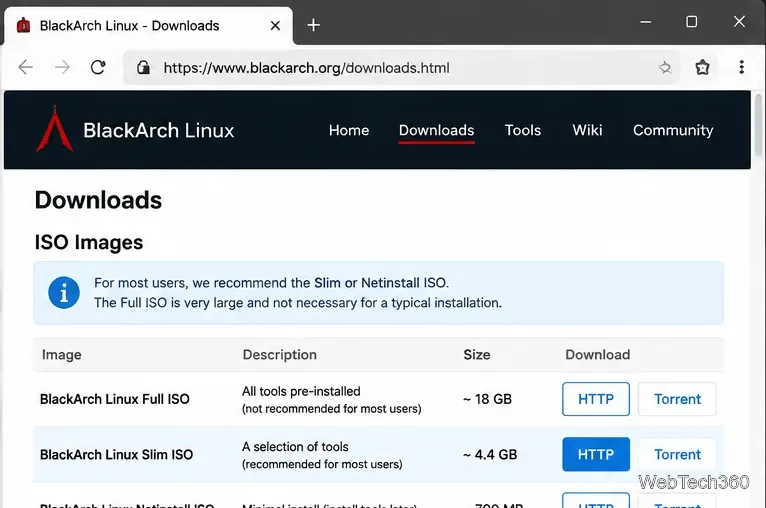The image size is (766, 508).
Task: Click the page vertical scrollbar
Action: coord(758,125)
